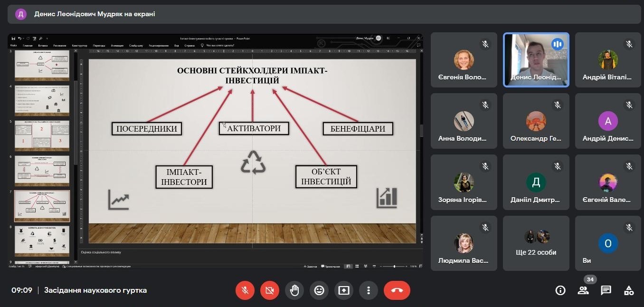Open the 'Вставка' ribbon tab
Screen dimensions: 644x307
point(42,46)
